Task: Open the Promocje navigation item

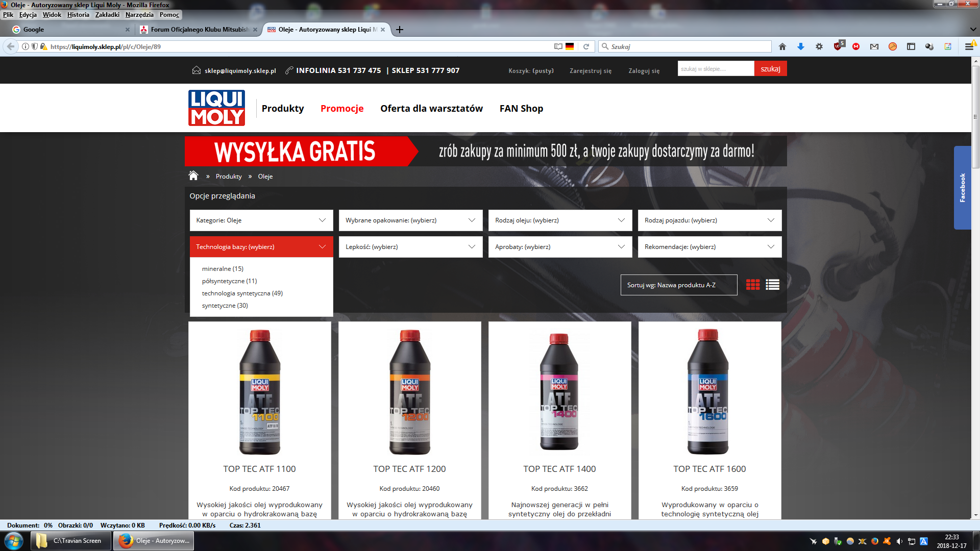Action: 342,108
